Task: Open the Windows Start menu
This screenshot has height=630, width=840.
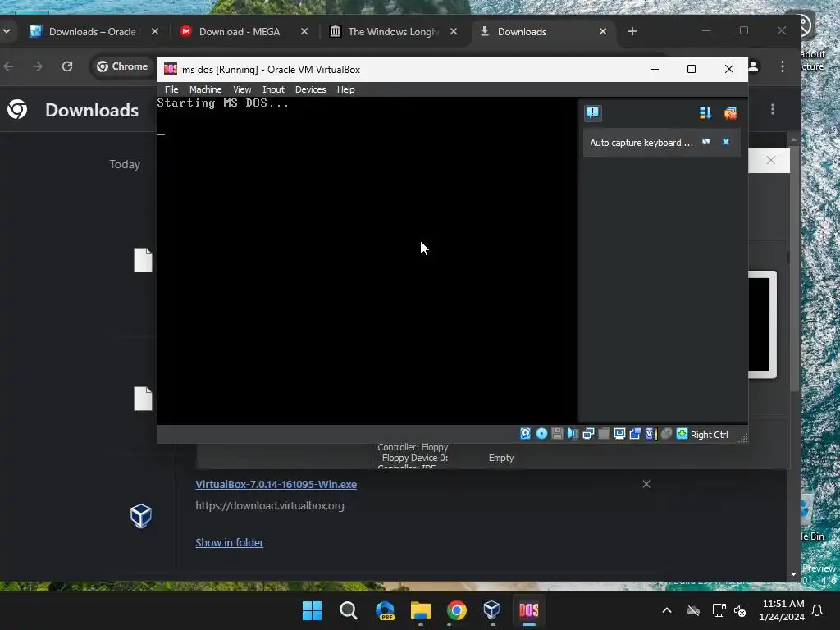Action: point(312,610)
